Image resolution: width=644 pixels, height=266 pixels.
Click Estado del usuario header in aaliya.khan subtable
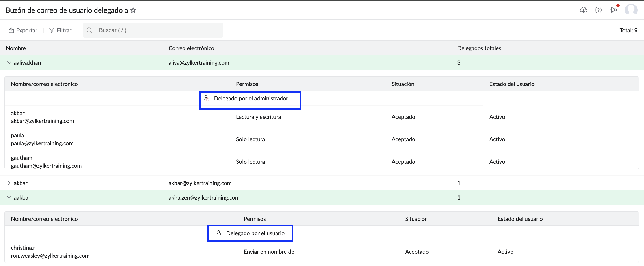pyautogui.click(x=512, y=84)
